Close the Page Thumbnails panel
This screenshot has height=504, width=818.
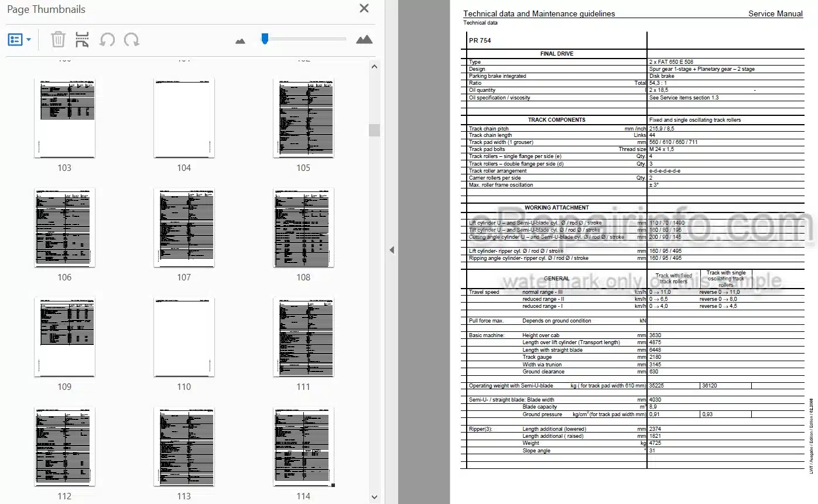[x=364, y=9]
